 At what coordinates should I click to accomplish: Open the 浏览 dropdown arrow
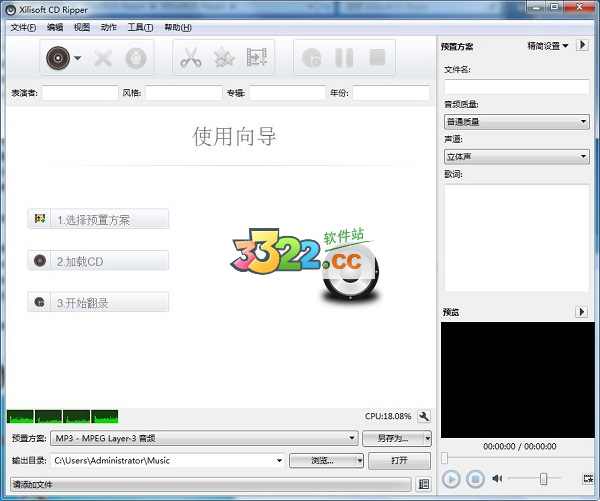(x=360, y=460)
